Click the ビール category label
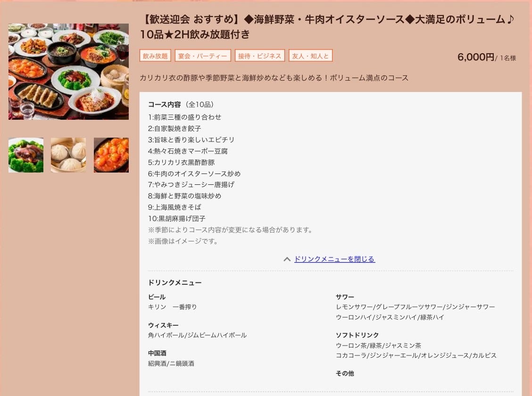 pyautogui.click(x=157, y=297)
